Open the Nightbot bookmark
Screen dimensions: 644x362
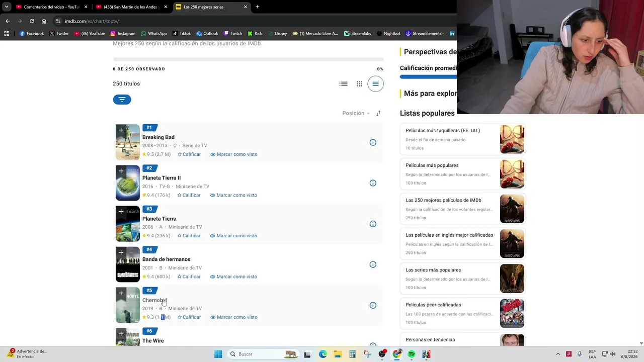[x=388, y=34]
